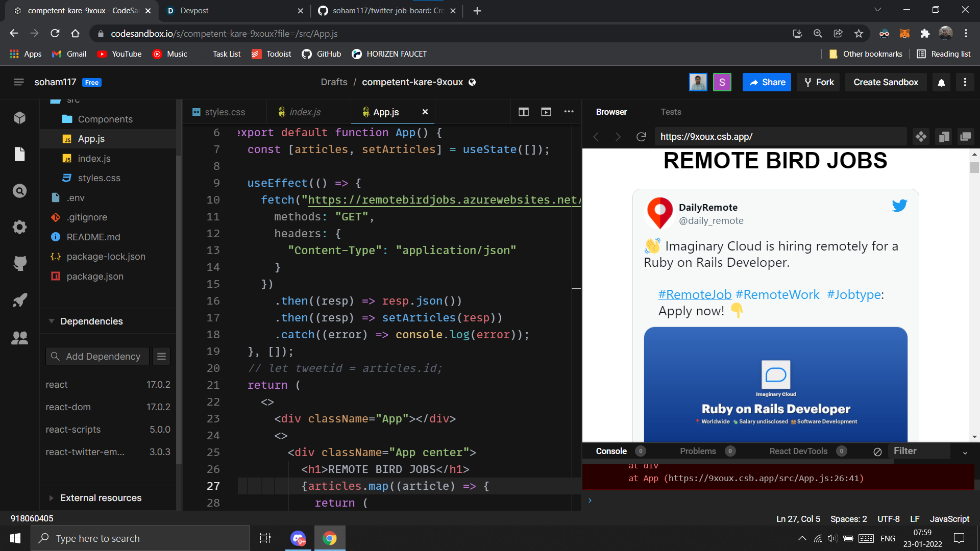Open the GitHub icon in the activity sidebar
The height and width of the screenshot is (551, 980).
point(19,263)
